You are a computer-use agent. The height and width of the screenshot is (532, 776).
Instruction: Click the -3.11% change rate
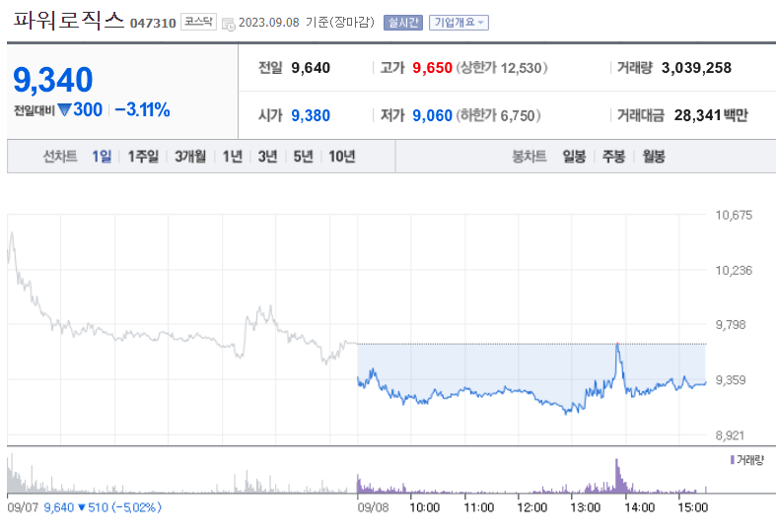tap(143, 109)
